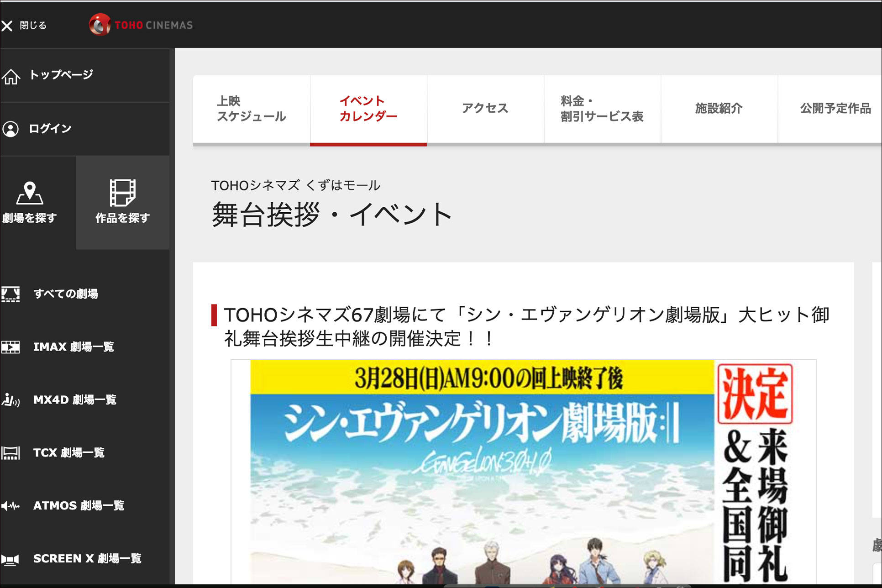Click the home icon for top page
Screen dimensions: 882x588
tap(11, 76)
